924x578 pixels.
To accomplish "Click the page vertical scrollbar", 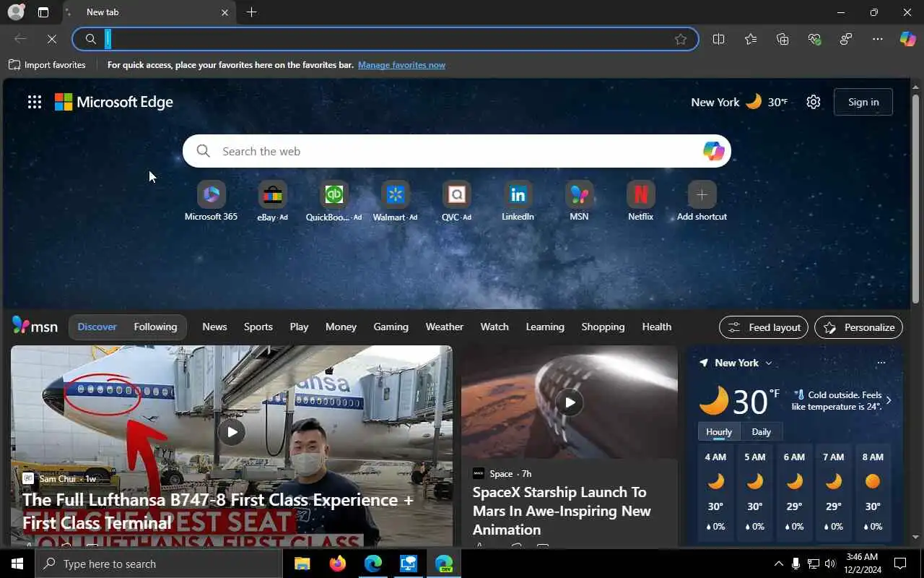I will coord(915,199).
